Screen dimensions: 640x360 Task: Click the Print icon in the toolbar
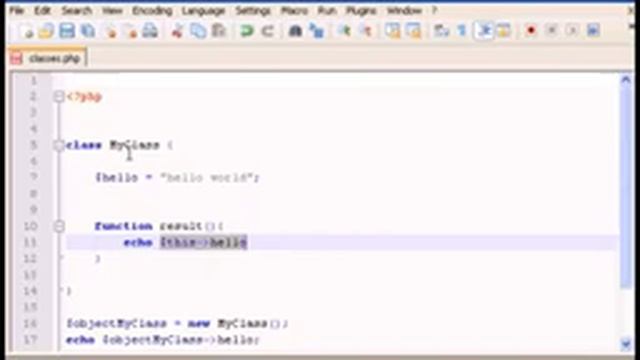[x=150, y=31]
